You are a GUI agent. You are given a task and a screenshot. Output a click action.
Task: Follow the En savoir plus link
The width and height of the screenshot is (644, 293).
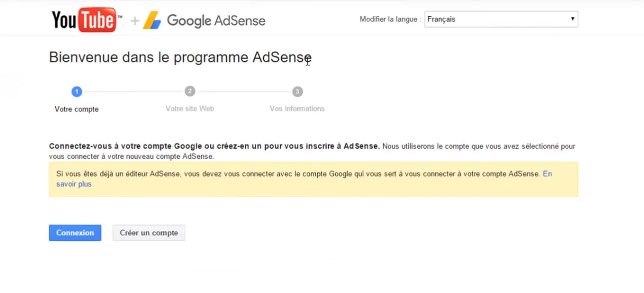point(74,184)
